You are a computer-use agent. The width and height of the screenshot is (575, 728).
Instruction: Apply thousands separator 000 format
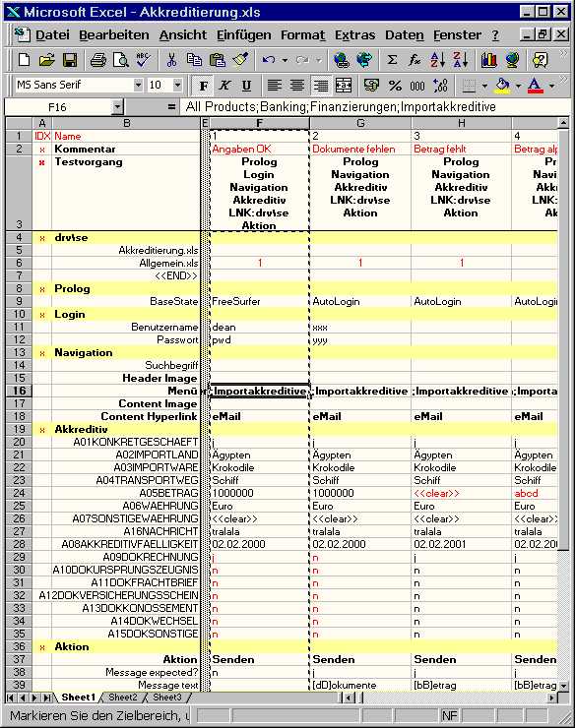pos(416,86)
